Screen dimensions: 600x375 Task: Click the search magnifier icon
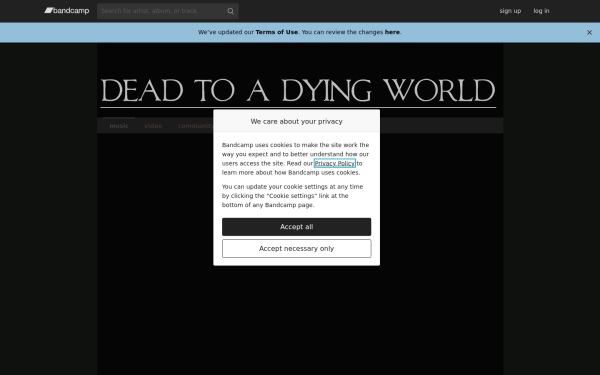click(230, 11)
